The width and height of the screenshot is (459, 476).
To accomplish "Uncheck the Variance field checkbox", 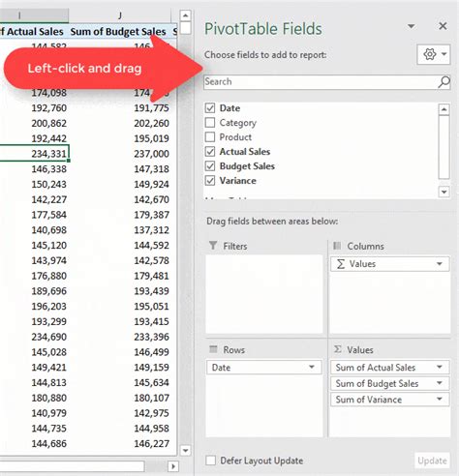I will pyautogui.click(x=210, y=181).
